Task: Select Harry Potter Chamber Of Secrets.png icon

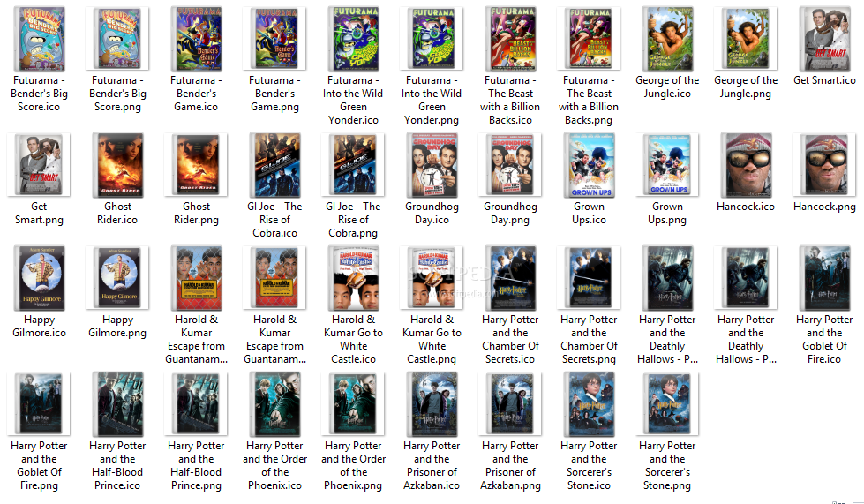Action: [589, 278]
